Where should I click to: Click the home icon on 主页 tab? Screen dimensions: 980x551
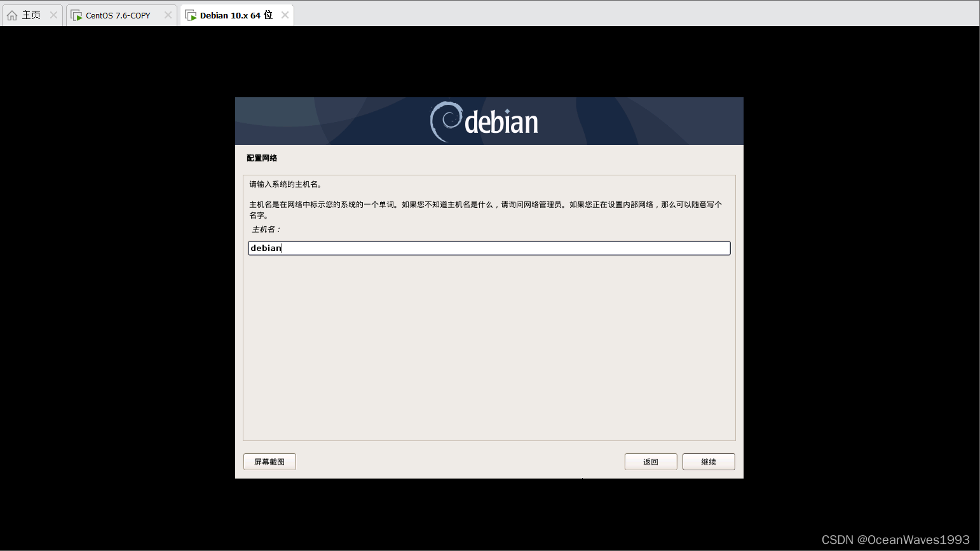click(12, 15)
